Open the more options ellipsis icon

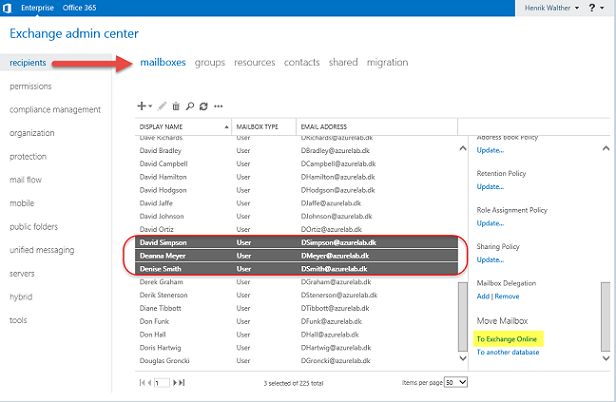tap(218, 106)
